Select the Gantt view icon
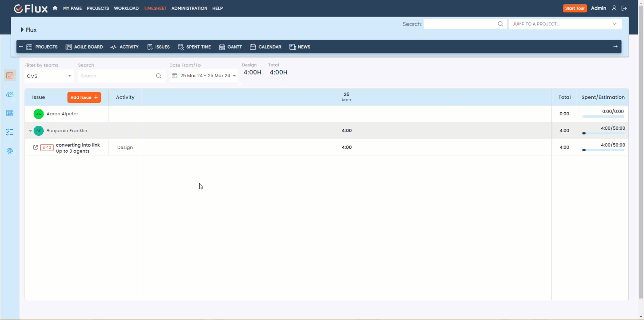Screen dimensions: 644x320 231,47
